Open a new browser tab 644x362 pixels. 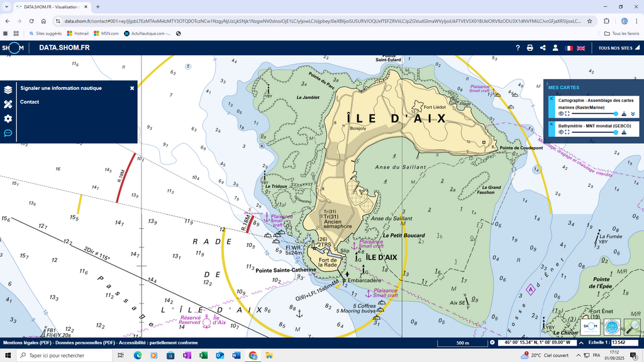point(97,7)
